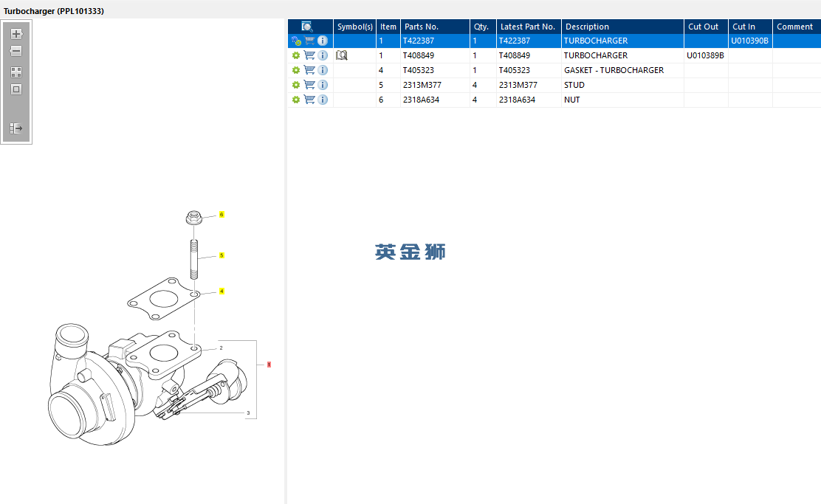Show info for stud 2313M377

pos(323,84)
